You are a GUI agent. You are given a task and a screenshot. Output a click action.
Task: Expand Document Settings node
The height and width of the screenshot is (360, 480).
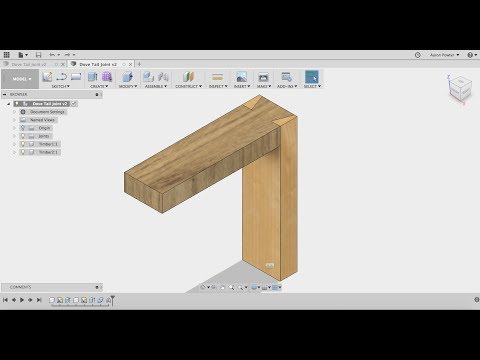(14, 112)
